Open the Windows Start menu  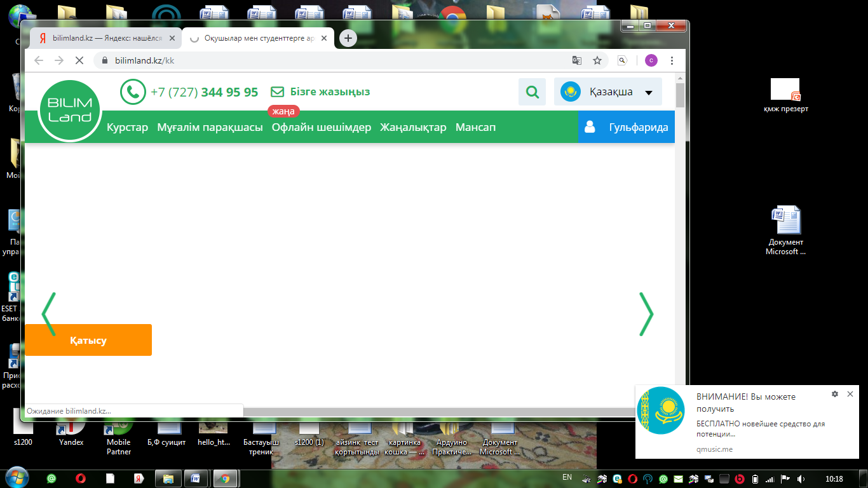[x=16, y=478]
